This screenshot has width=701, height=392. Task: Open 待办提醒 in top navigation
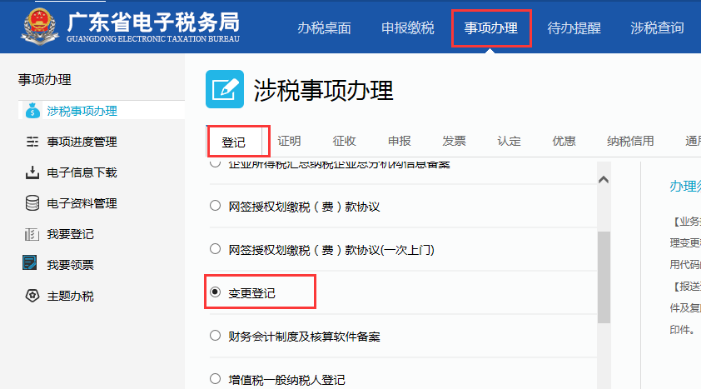click(574, 28)
